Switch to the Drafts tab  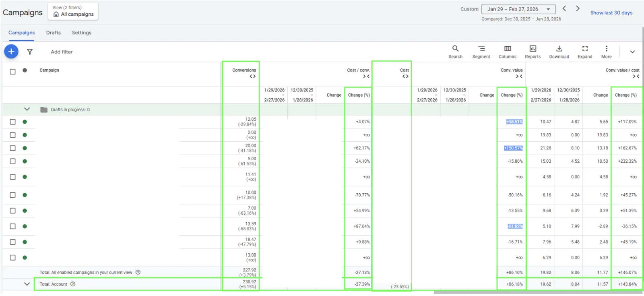[53, 33]
